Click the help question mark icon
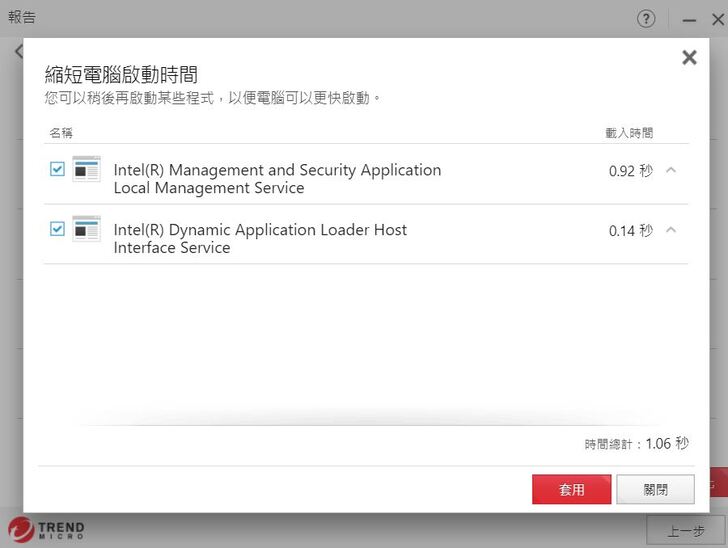Image resolution: width=728 pixels, height=548 pixels. (647, 19)
